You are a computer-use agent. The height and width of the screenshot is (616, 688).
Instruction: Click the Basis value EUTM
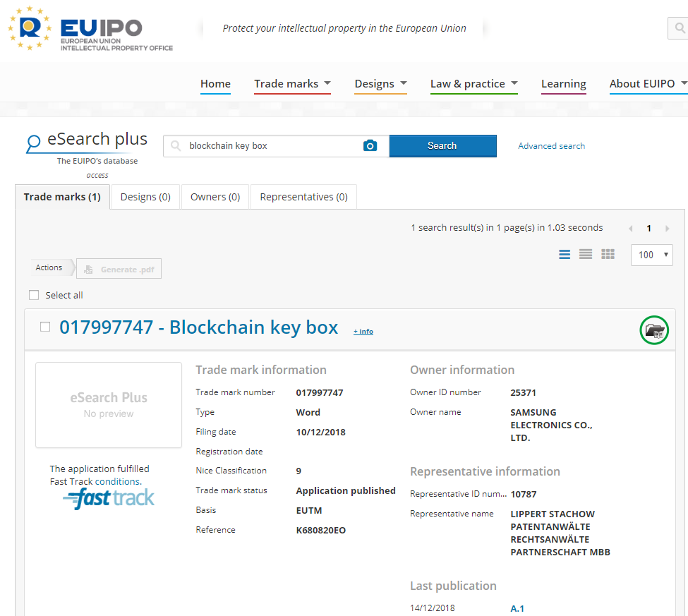(309, 510)
